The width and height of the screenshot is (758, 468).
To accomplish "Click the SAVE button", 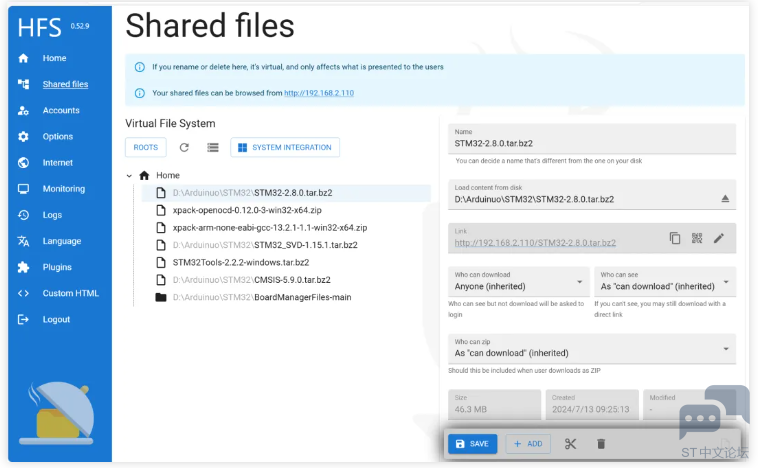I will [x=472, y=444].
